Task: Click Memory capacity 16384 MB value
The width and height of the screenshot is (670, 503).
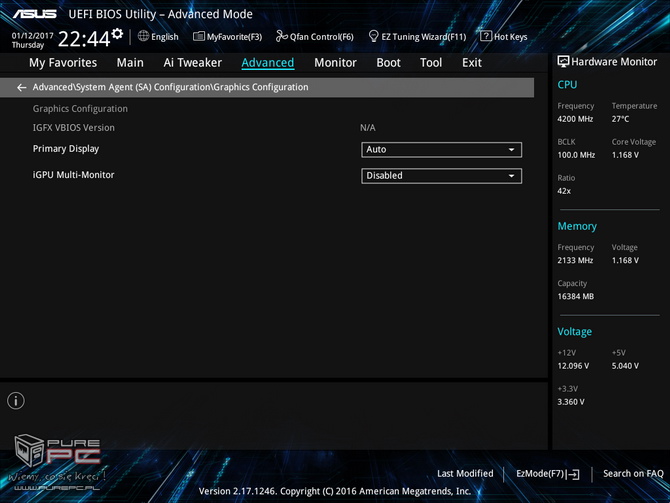Action: click(x=575, y=296)
